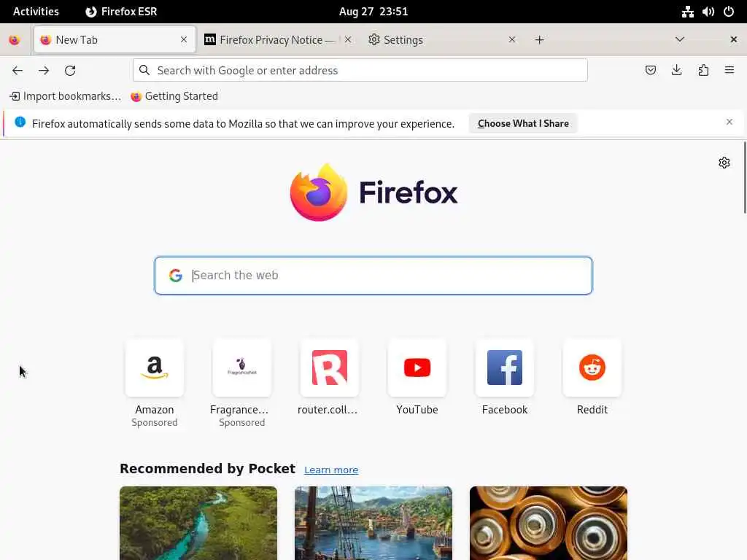Image resolution: width=747 pixels, height=560 pixels.
Task: Close the Firefox Privacy Notice tab
Action: 348,40
